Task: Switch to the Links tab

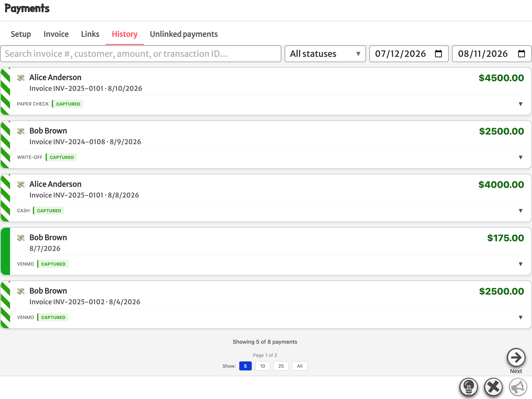Action: click(x=90, y=34)
